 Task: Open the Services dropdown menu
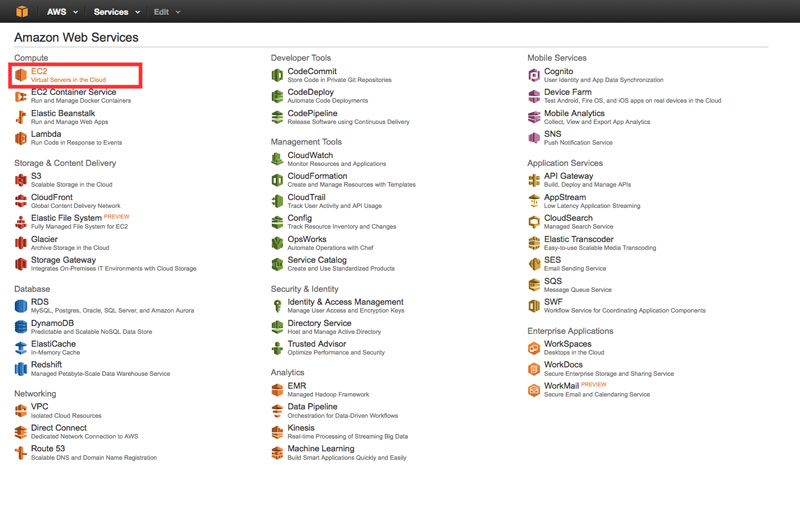click(116, 12)
